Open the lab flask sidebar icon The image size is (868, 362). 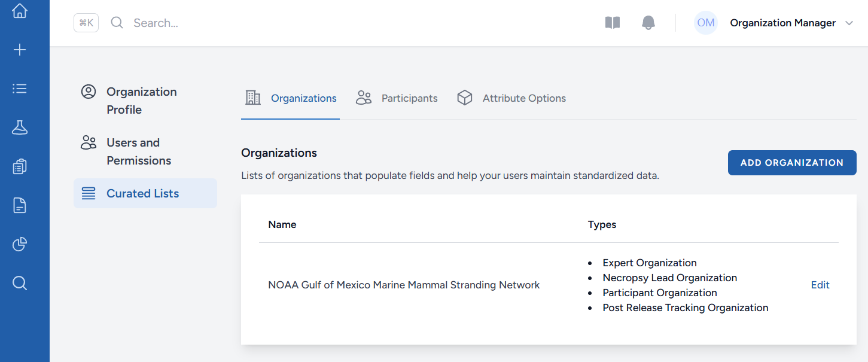click(x=20, y=127)
